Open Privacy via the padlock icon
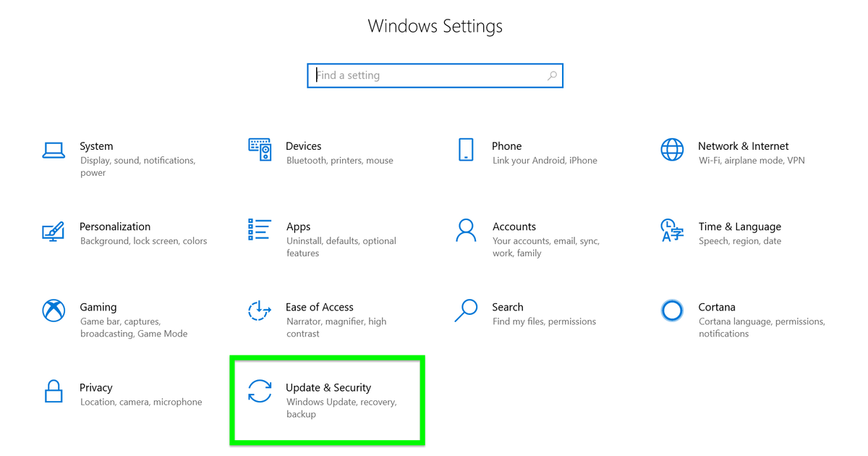Image resolution: width=868 pixels, height=456 pixels. [x=54, y=392]
